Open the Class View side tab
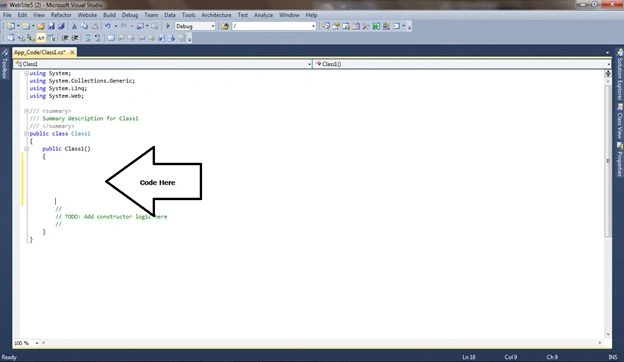The width and height of the screenshot is (624, 362). click(620, 121)
